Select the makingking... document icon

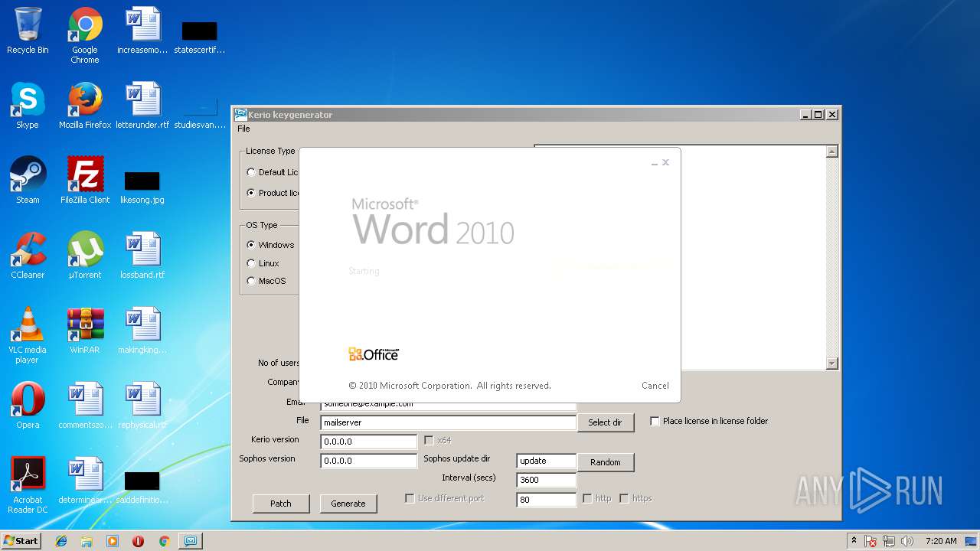pos(142,331)
